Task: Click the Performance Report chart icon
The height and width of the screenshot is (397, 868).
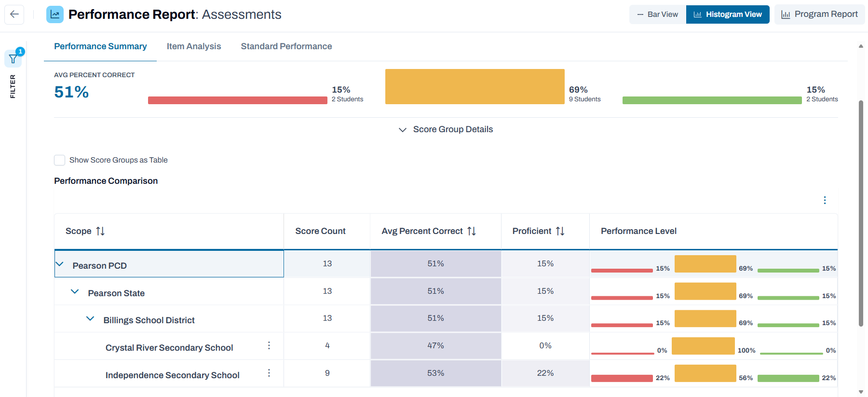Action: [55, 14]
